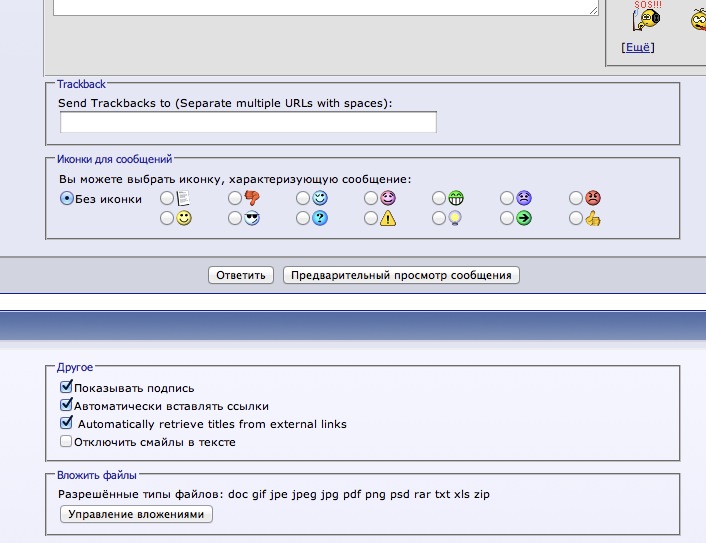Disable 'Automatically retrieve titles from external links'
The image size is (706, 543).
coord(66,423)
